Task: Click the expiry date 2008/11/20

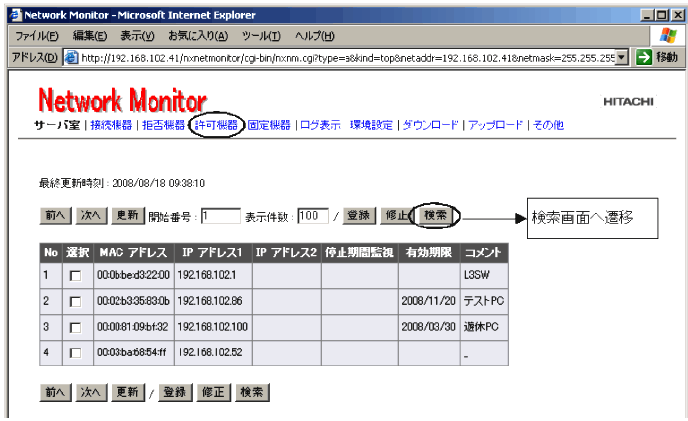Action: click(x=428, y=301)
